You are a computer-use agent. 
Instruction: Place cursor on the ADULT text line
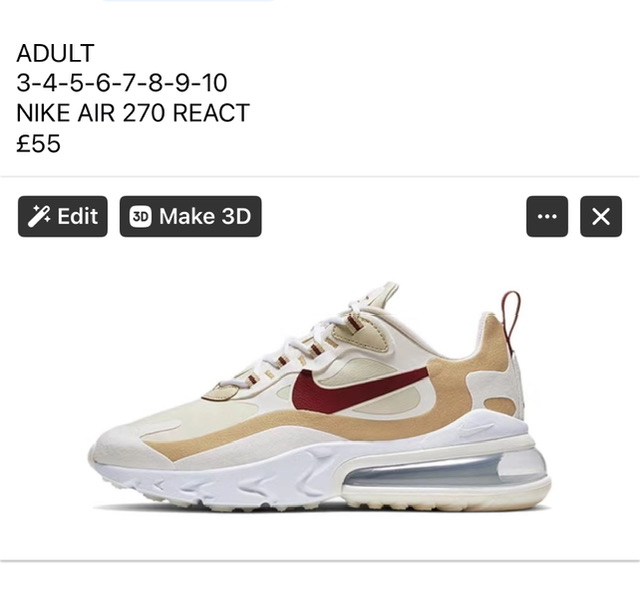pos(56,53)
